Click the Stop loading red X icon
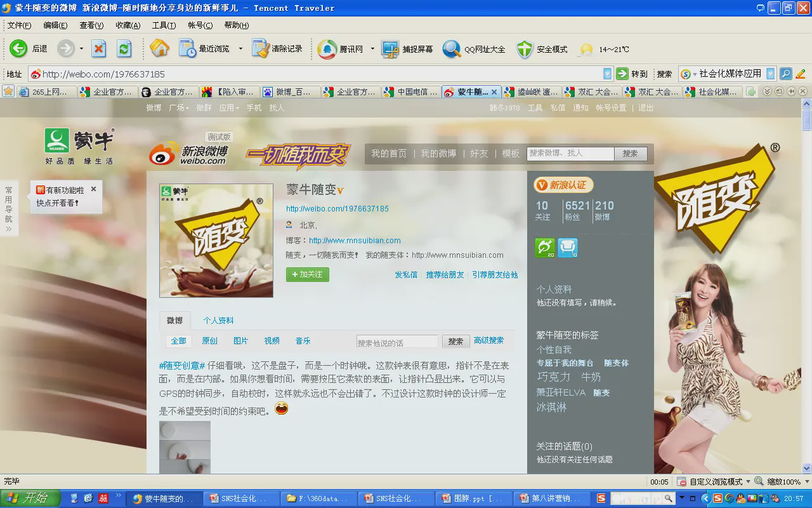Viewport: 812px width, 508px height. [x=98, y=49]
